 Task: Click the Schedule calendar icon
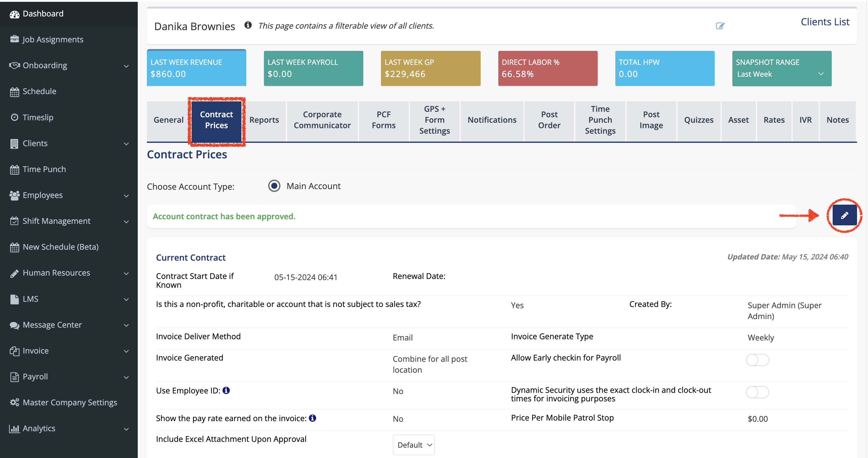click(15, 92)
